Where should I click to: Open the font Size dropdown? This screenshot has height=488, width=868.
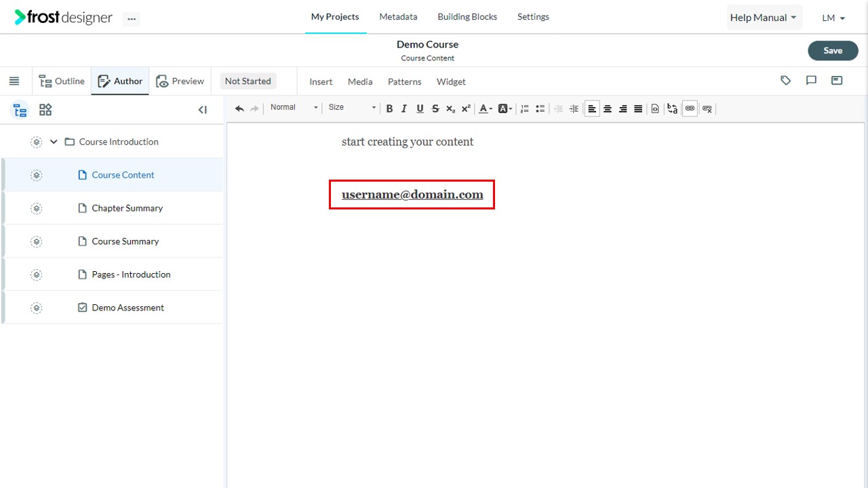[352, 107]
